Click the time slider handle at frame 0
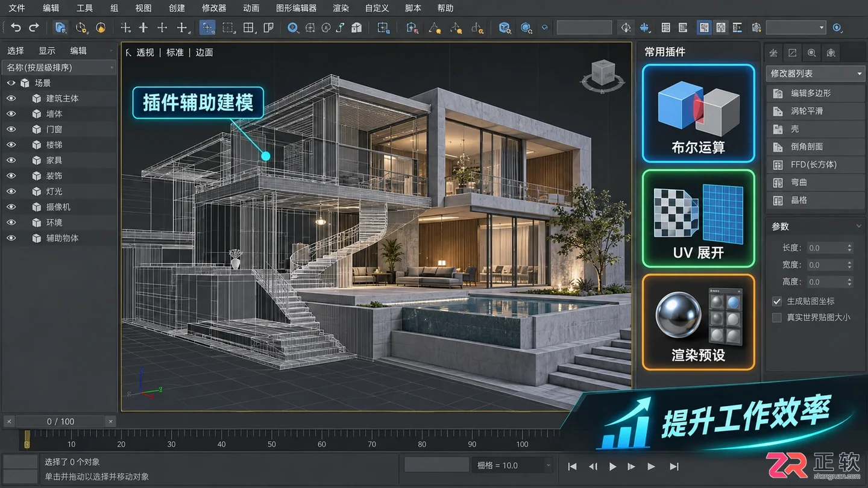868x488 pixels. (27, 439)
